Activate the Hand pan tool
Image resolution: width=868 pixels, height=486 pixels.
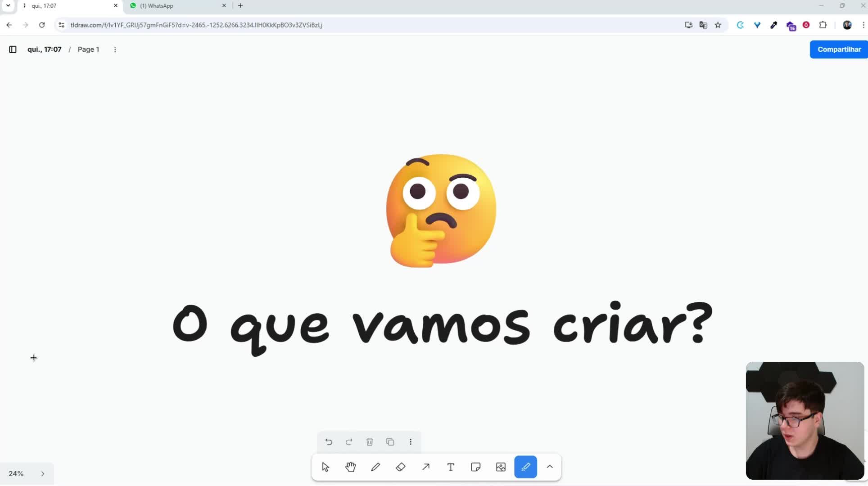[351, 467]
